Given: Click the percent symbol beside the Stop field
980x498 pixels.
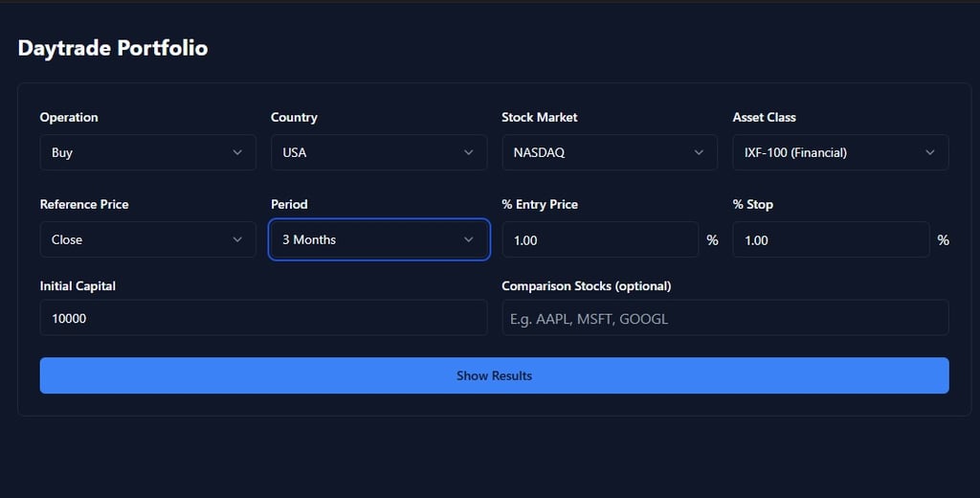Looking at the screenshot, I should coord(944,240).
